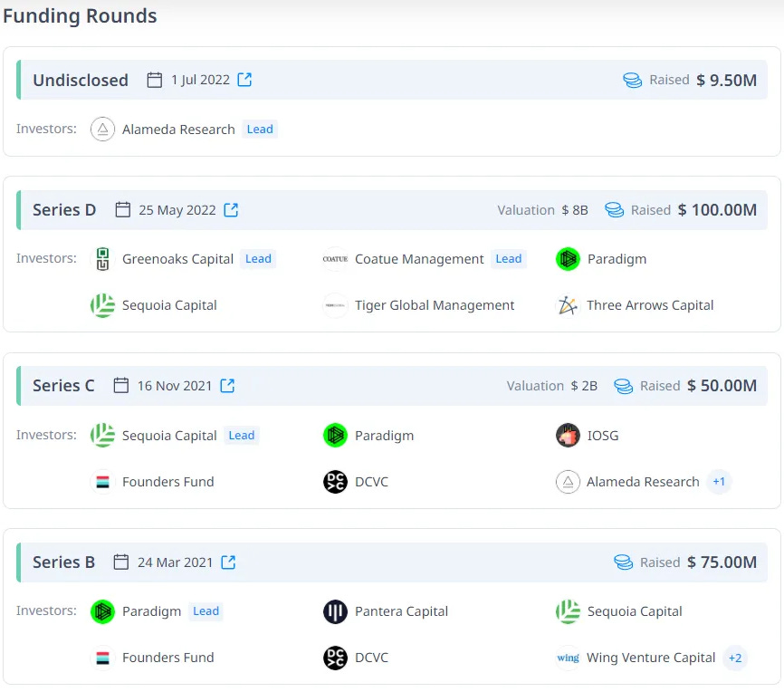This screenshot has height=692, width=784.
Task: Click the $ 75.00M raised amount
Action: point(722,562)
